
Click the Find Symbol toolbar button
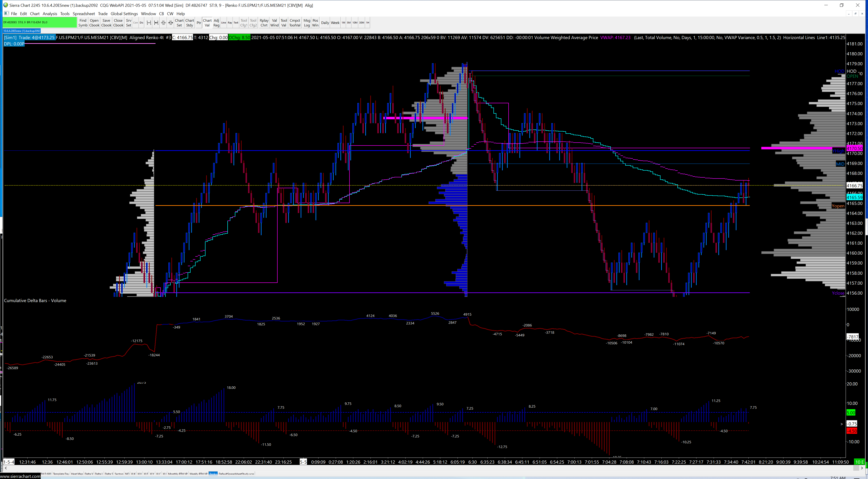(83, 23)
